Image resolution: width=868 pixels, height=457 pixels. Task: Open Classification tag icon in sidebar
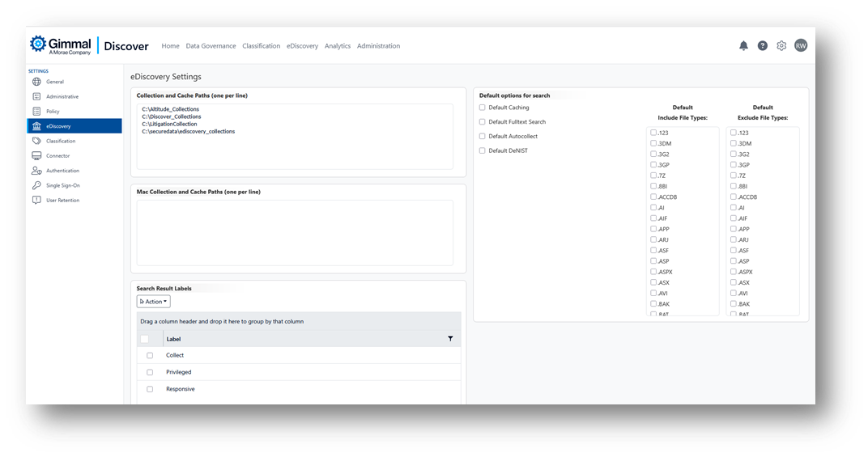click(36, 141)
